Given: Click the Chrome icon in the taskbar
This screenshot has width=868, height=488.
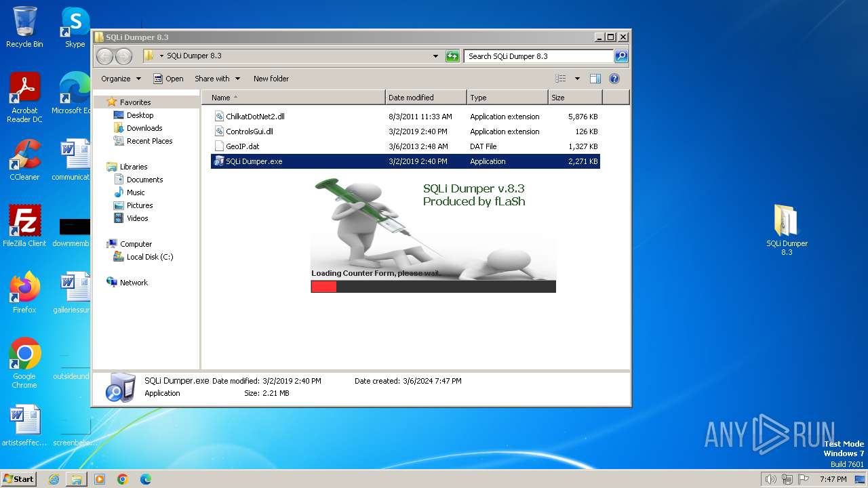Looking at the screenshot, I should click(x=123, y=479).
